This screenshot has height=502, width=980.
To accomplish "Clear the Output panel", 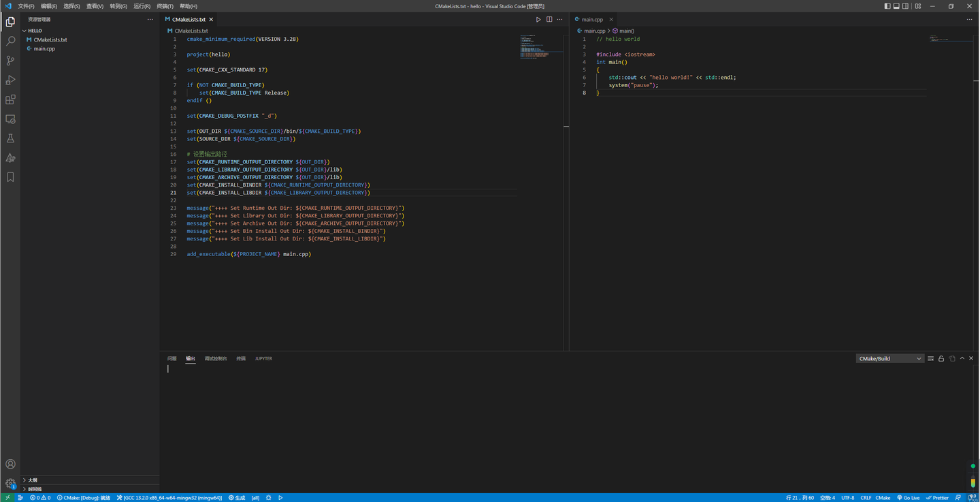I will 930,358.
